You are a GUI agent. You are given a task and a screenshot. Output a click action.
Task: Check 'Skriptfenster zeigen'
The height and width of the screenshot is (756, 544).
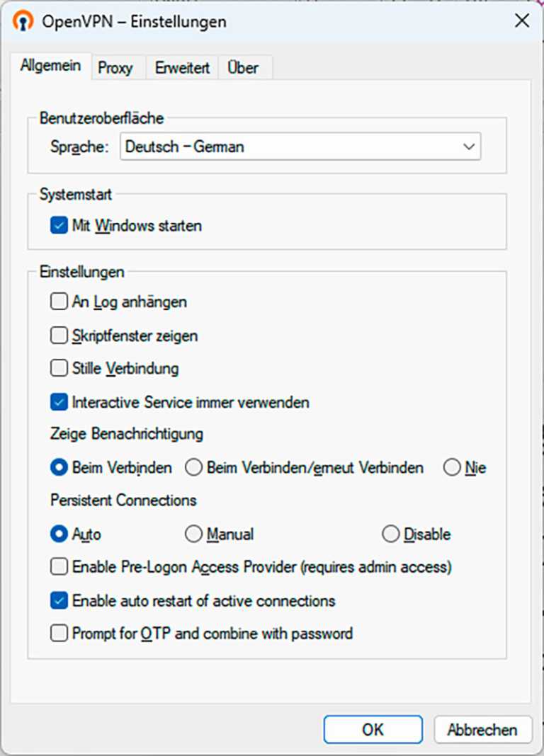click(x=59, y=335)
